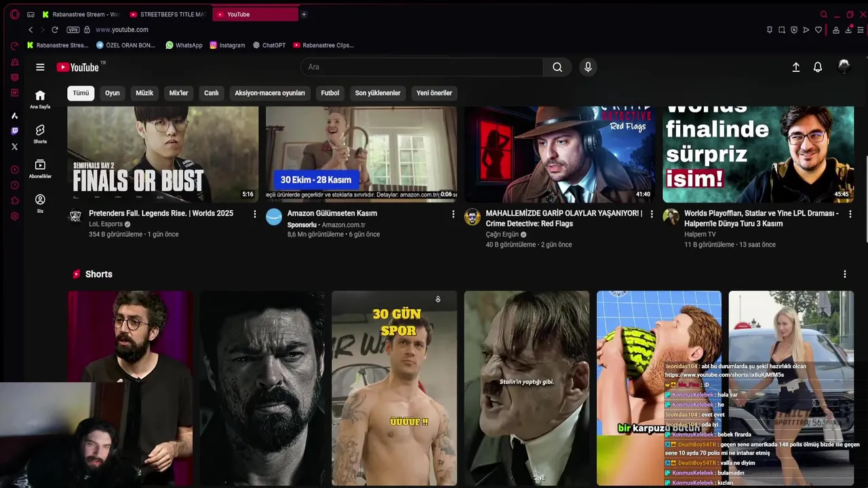Open the YouTube upload/create icon

(796, 67)
